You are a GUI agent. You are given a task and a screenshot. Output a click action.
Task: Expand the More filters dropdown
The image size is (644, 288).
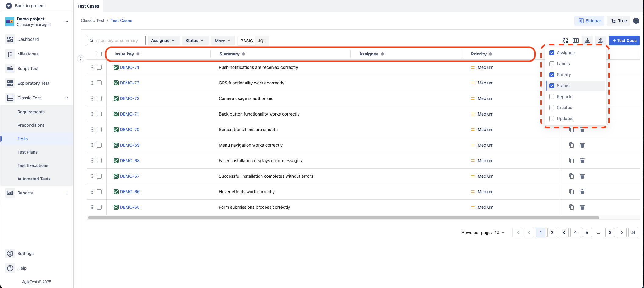coord(223,41)
